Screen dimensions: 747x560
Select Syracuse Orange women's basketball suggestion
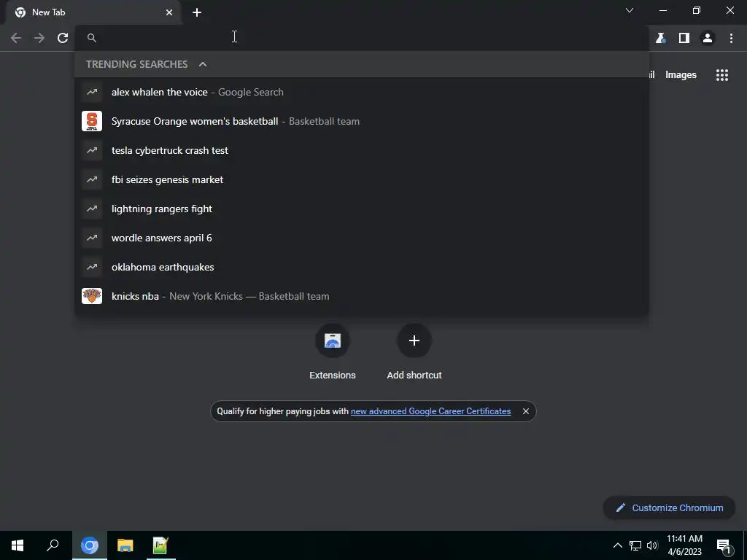pos(362,121)
